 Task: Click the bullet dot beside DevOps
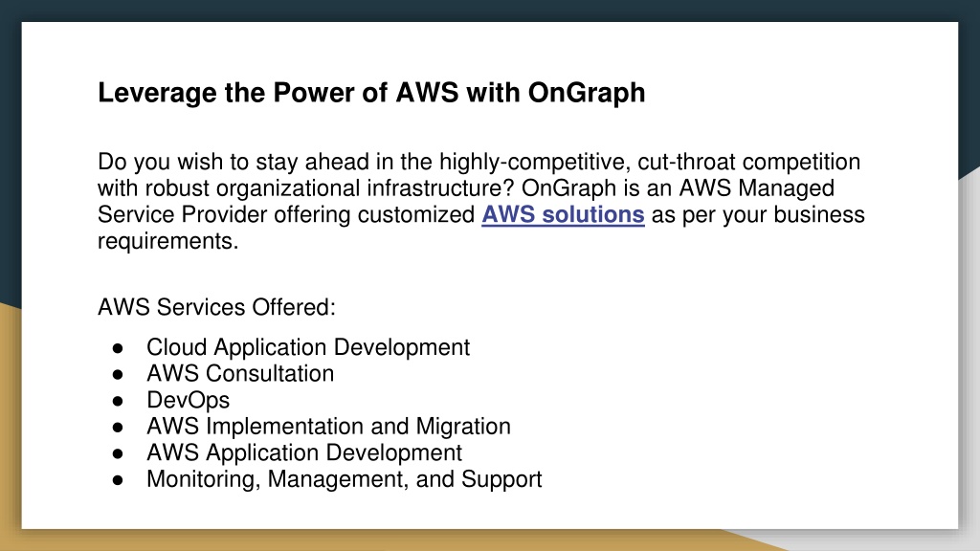click(118, 401)
